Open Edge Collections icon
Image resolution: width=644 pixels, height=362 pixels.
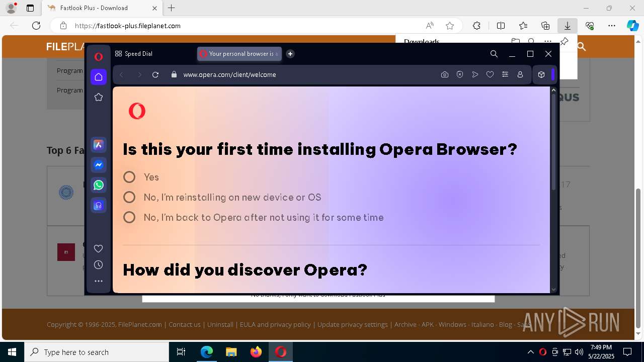pyautogui.click(x=545, y=26)
